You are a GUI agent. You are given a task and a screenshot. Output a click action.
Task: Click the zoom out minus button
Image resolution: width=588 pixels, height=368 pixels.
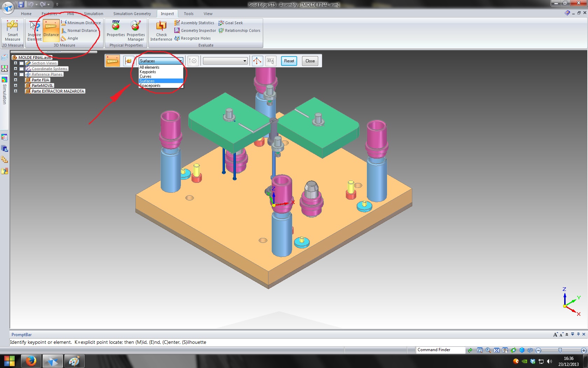click(x=538, y=350)
